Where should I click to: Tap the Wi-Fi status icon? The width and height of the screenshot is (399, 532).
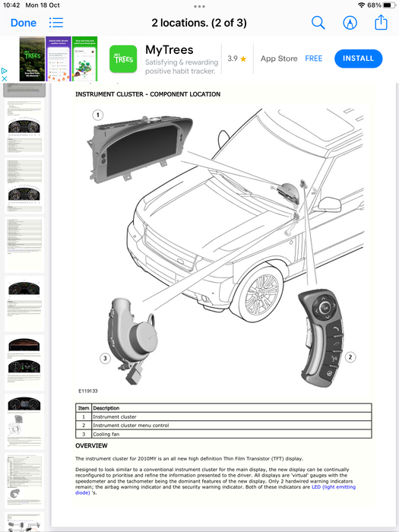362,5
